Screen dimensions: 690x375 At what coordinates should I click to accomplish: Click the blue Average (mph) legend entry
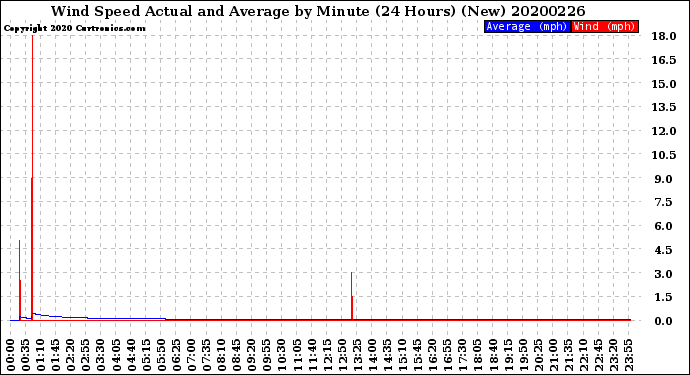[527, 26]
